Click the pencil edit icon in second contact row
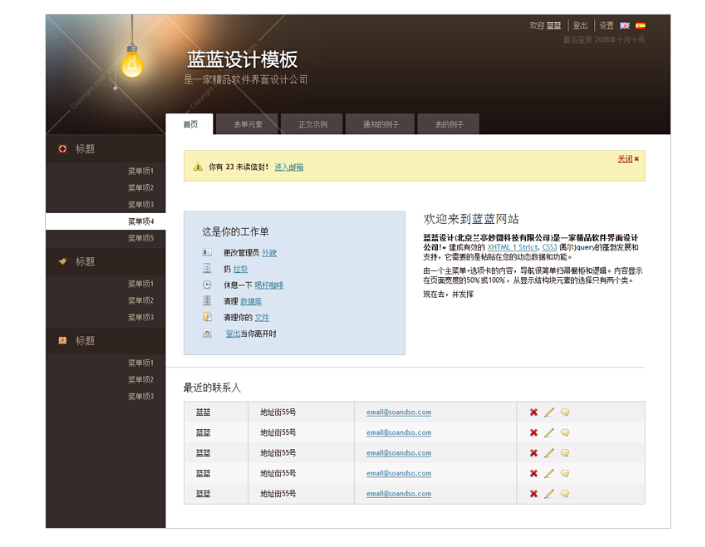This screenshot has height=547, width=705. point(549,432)
